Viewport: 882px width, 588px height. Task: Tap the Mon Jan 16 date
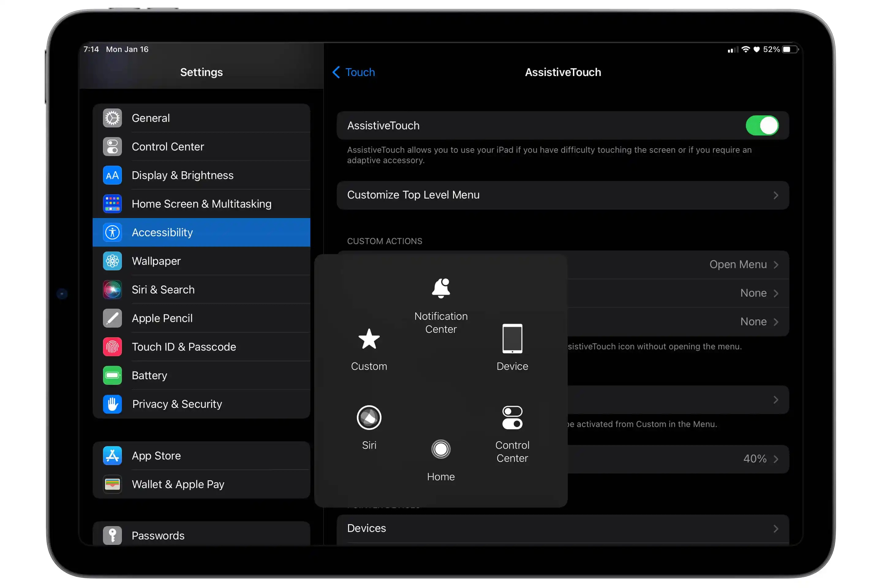coord(127,50)
